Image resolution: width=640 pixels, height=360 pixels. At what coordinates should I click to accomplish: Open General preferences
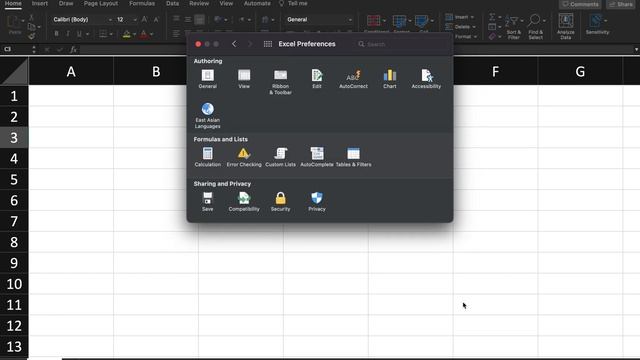207,79
